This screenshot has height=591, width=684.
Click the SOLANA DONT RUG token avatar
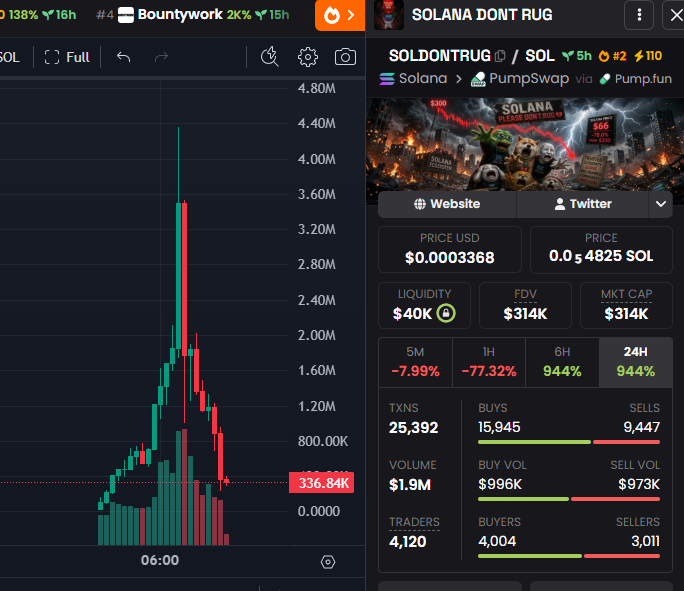[x=389, y=15]
